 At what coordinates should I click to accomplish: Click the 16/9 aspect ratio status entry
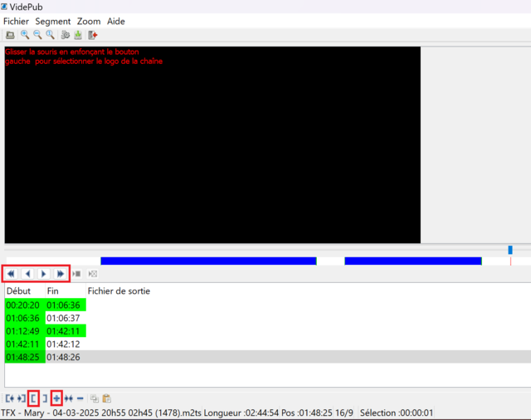(344, 413)
